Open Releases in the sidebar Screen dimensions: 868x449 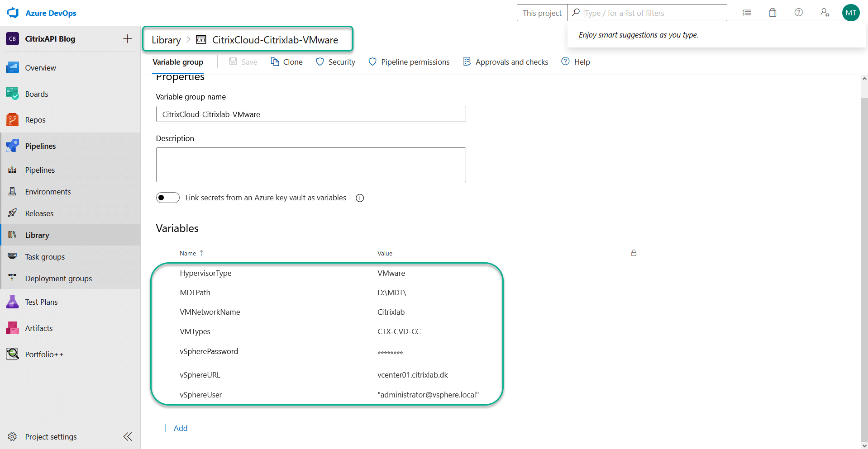70,213
